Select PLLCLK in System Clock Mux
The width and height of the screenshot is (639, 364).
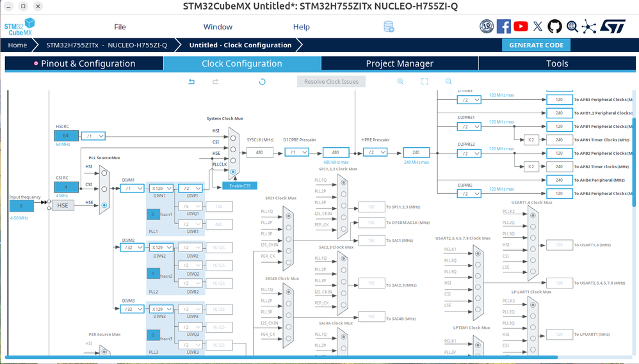233,172
